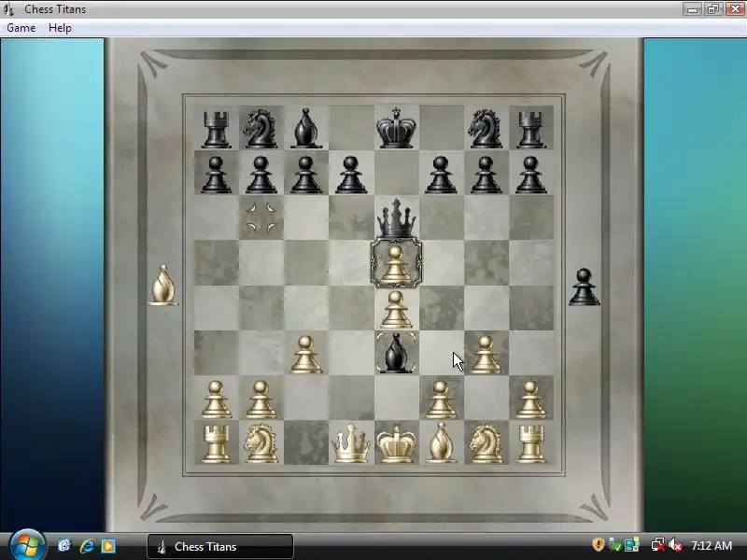Select the white knight on b1
Viewport: 747px width, 560px height.
point(261,443)
